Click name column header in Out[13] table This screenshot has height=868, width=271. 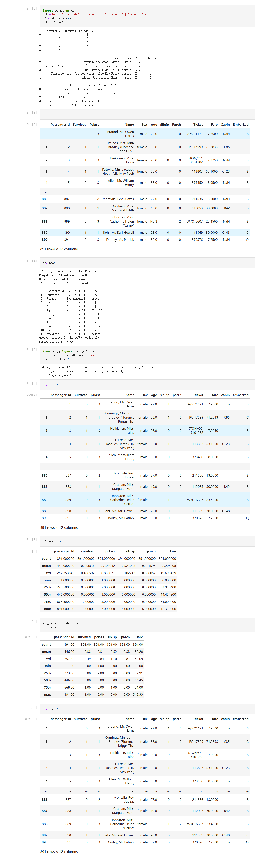click(x=130, y=719)
